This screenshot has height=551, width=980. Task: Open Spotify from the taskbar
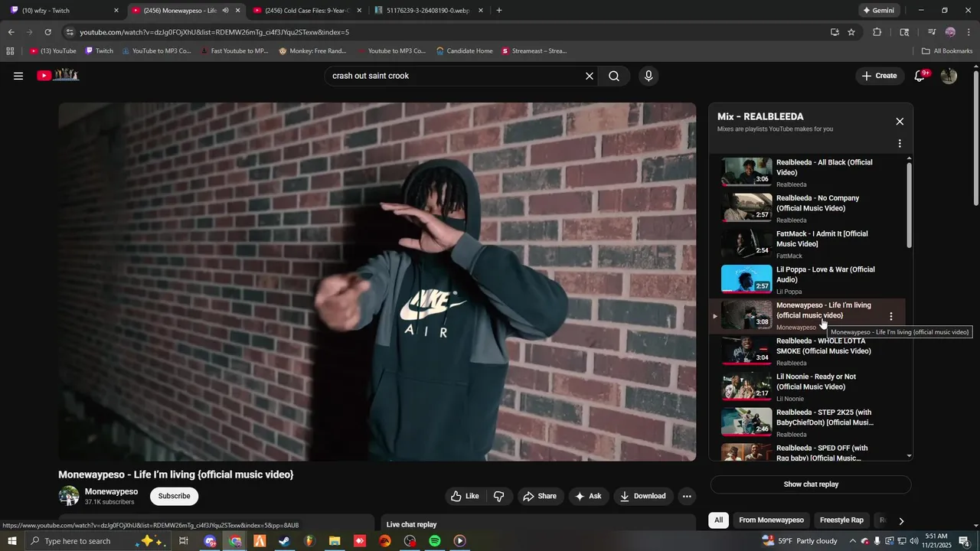click(435, 541)
